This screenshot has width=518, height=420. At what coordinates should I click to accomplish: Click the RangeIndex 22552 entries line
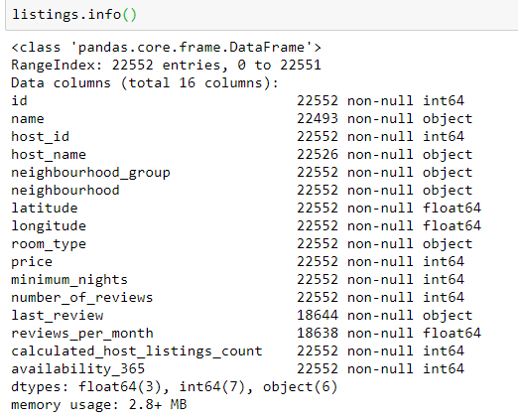[x=166, y=65]
